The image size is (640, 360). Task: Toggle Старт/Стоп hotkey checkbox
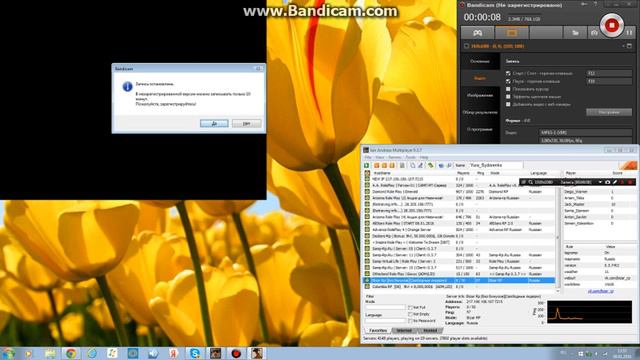point(508,73)
